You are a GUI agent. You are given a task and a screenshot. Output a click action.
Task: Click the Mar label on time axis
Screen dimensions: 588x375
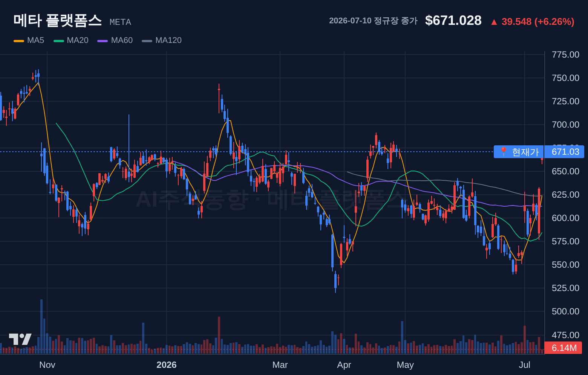[x=280, y=365]
